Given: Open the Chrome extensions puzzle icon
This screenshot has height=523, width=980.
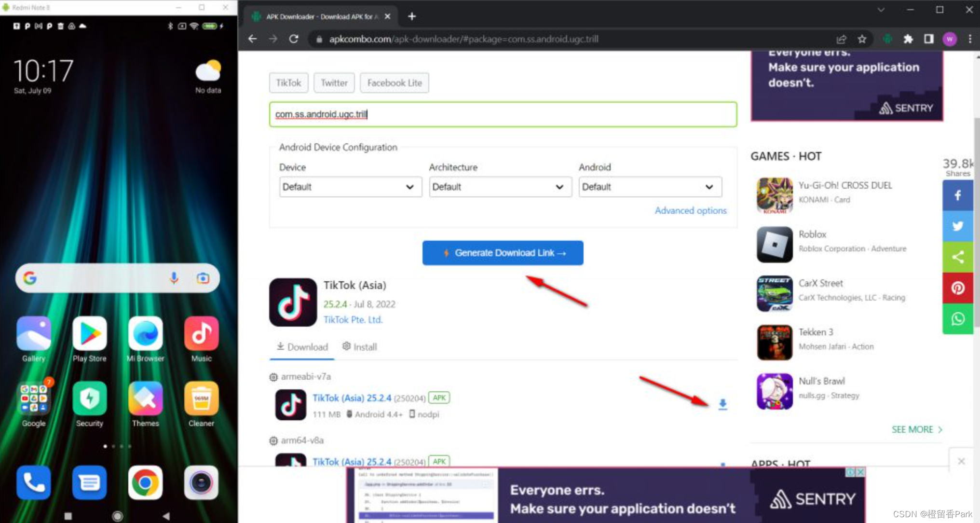Looking at the screenshot, I should (908, 39).
